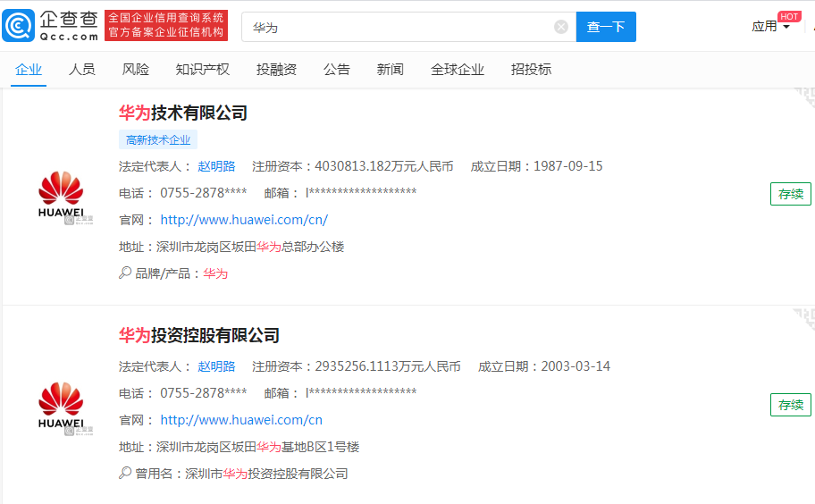This screenshot has height=504, width=815.
Task: Click the search field containing 华为
Action: pyautogui.click(x=402, y=27)
